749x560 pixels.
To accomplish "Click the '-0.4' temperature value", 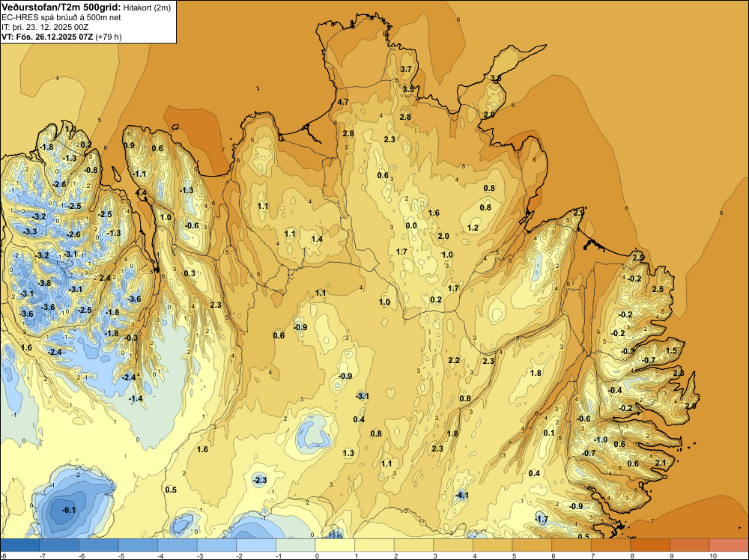I will point(615,390).
